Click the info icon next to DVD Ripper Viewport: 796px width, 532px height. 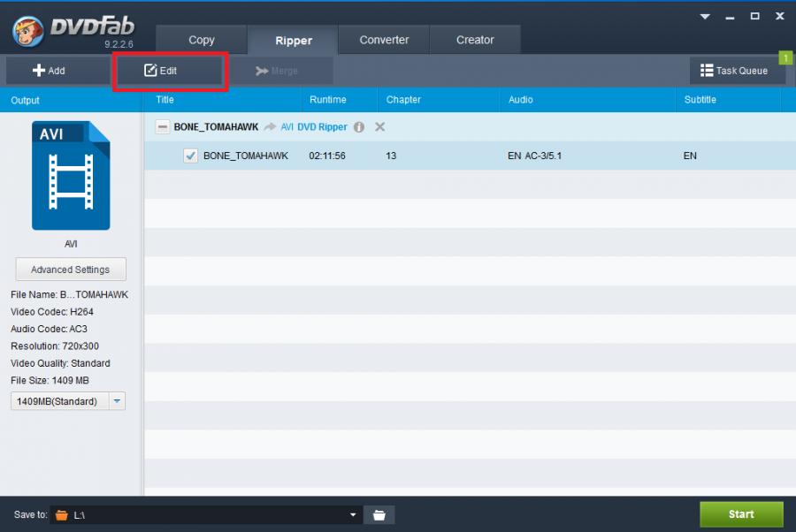(x=359, y=127)
